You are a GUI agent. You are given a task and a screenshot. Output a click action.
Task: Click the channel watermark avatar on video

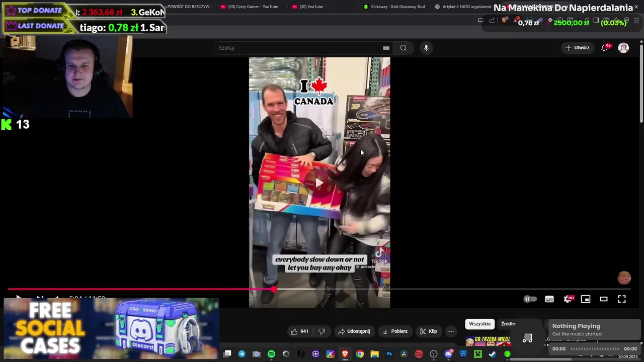(624, 278)
